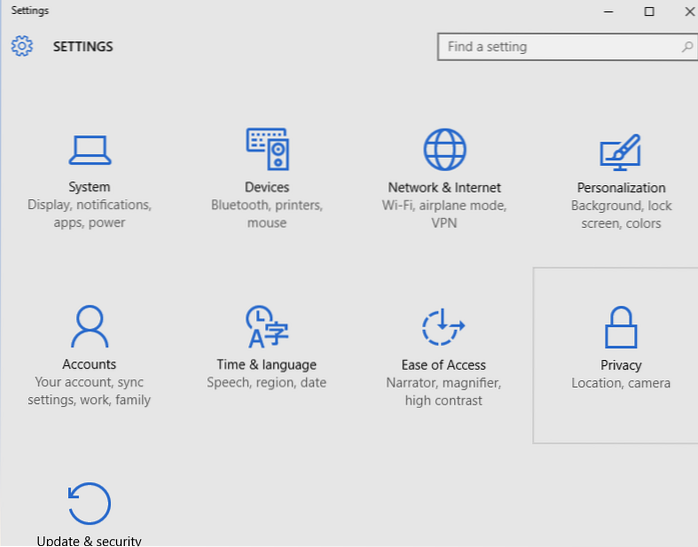Screen dimensions: 698x547
Task: Click the 'System' category label
Action: pyautogui.click(x=89, y=187)
